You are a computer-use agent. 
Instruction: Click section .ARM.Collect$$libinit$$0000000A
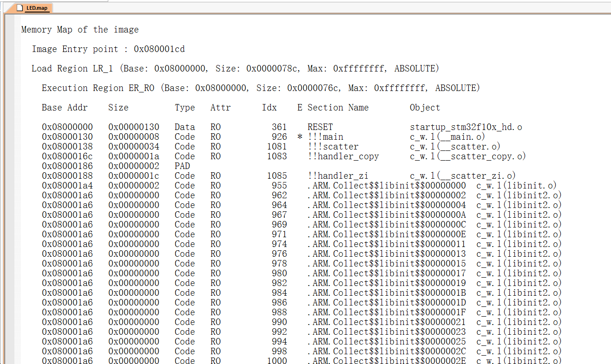[387, 215]
